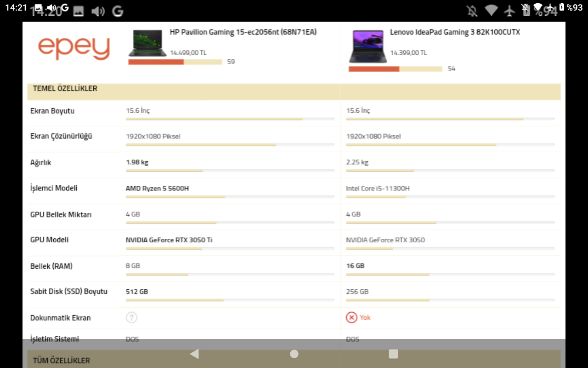Screen dimensions: 588x368
Task: Select the Ağırlık row label
Action: [x=40, y=163]
